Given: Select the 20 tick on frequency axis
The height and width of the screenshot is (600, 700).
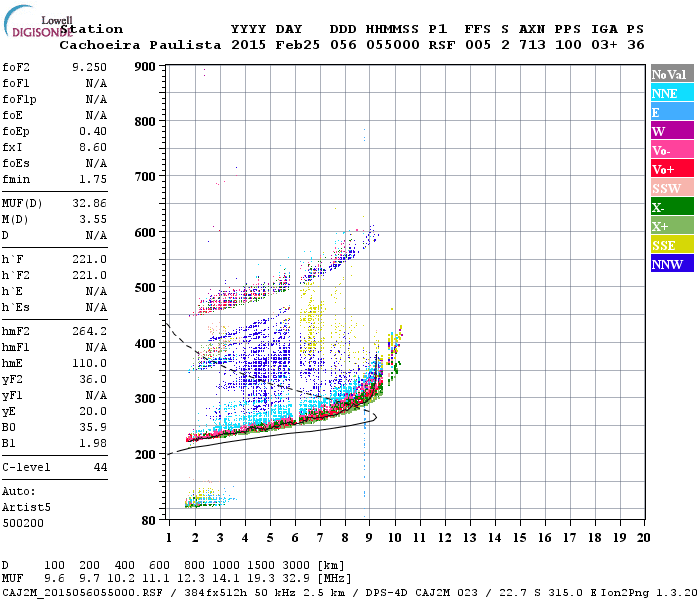Looking at the screenshot, I should [643, 537].
